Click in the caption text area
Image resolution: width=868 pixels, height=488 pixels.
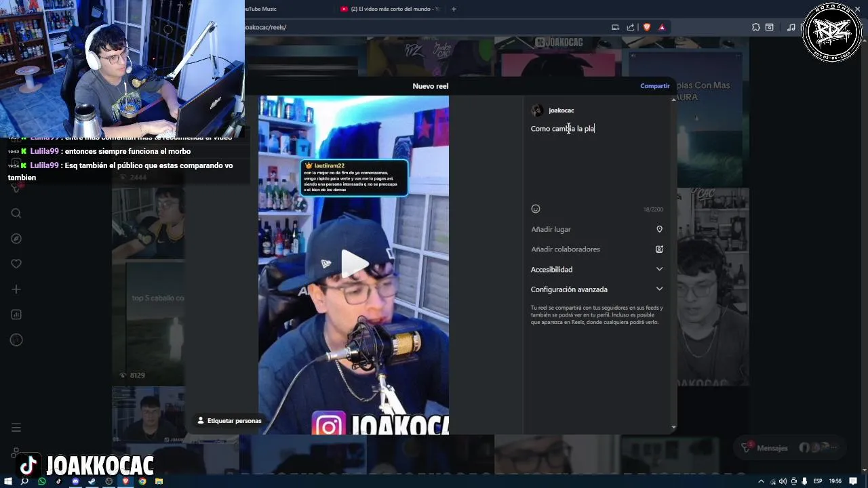point(597,163)
